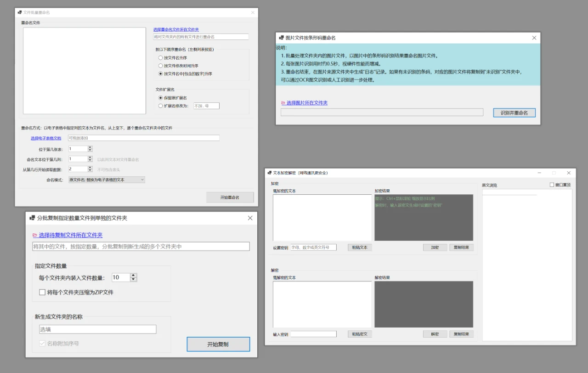Click the folder icon beside 选择图片所在文件夹
This screenshot has height=373, width=588.
283,103
